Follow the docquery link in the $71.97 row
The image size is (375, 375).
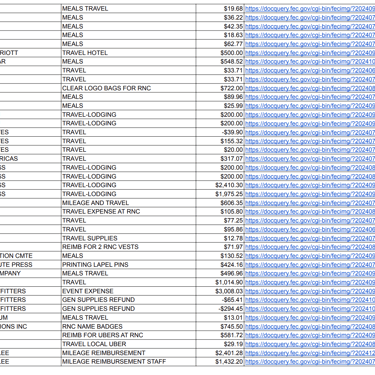tap(310, 247)
